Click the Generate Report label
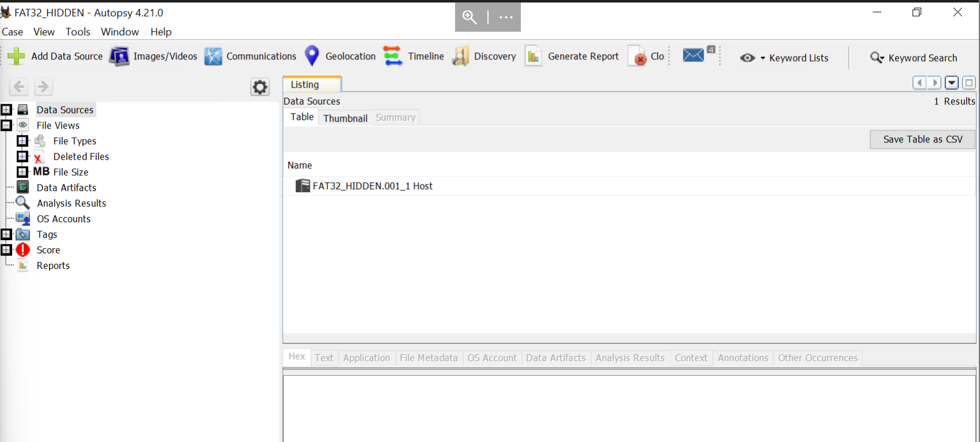Viewport: 980px width, 442px height. pyautogui.click(x=583, y=56)
